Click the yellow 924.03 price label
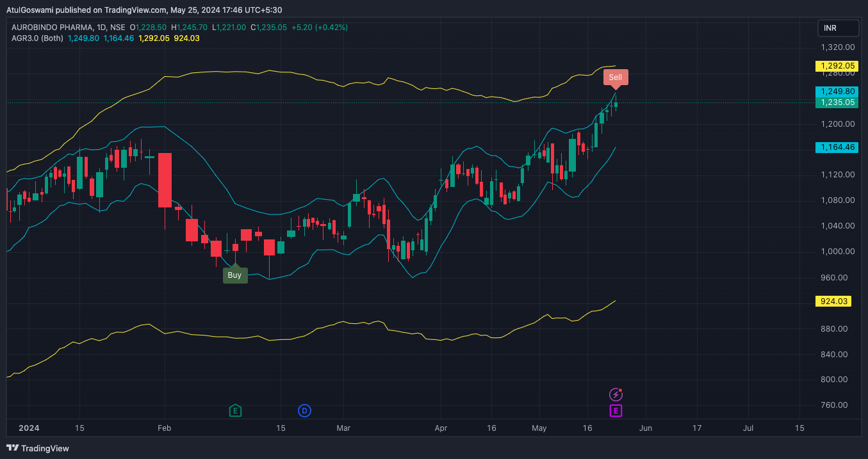The height and width of the screenshot is (459, 868). point(833,301)
